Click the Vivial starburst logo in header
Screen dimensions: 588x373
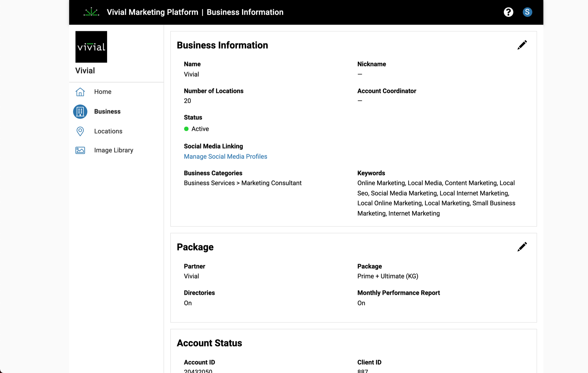(91, 12)
